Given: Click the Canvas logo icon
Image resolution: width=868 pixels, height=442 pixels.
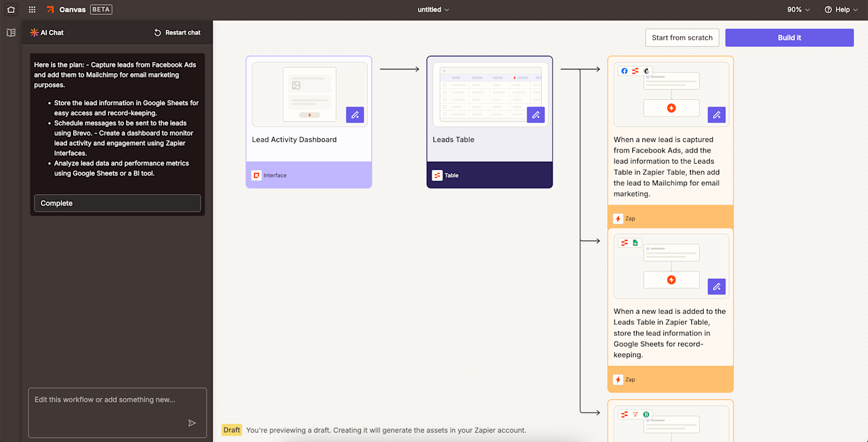Looking at the screenshot, I should tap(50, 9).
